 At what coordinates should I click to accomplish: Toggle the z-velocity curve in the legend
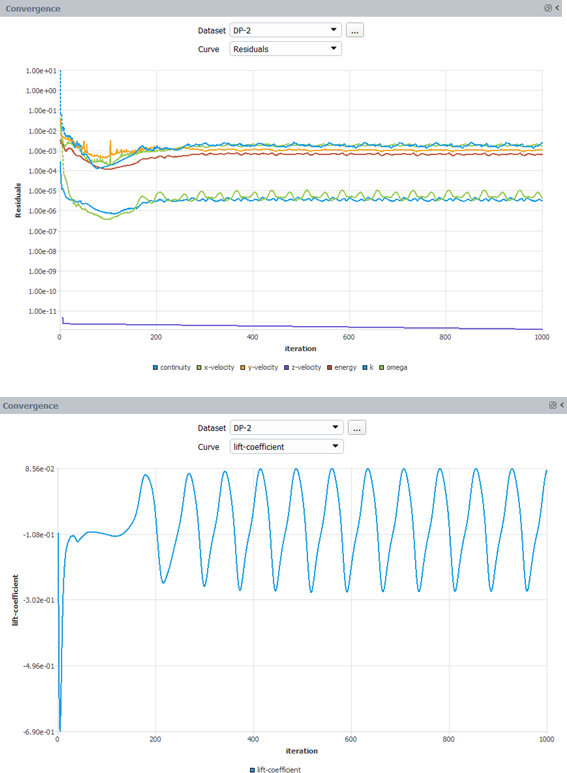pos(303,367)
